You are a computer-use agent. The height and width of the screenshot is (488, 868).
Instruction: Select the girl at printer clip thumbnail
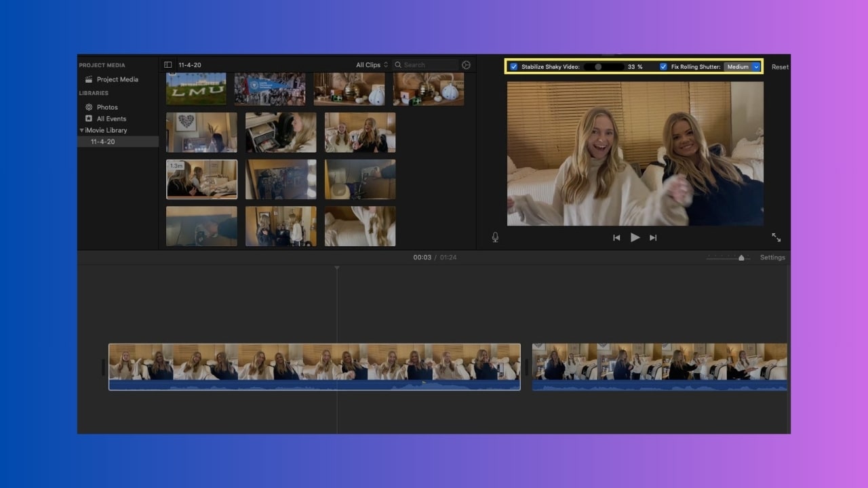click(x=281, y=132)
